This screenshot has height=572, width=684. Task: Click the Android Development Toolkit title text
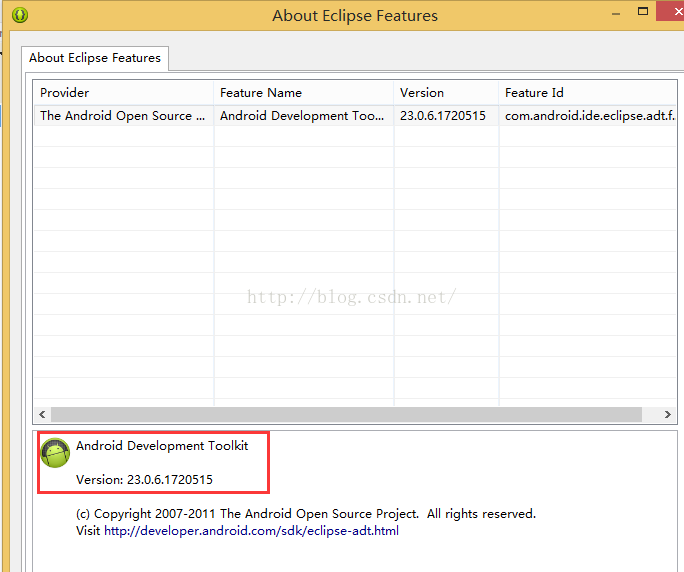162,446
